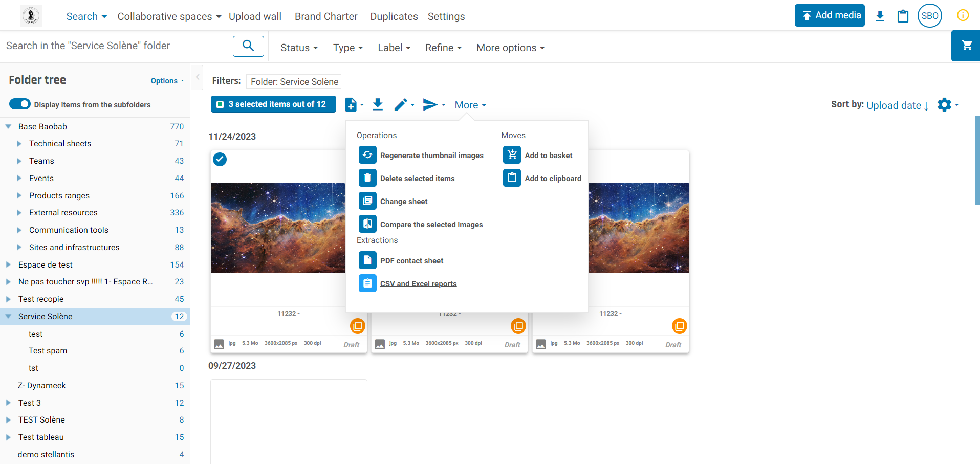980x464 pixels.
Task: Open the Search menu
Action: (x=86, y=16)
